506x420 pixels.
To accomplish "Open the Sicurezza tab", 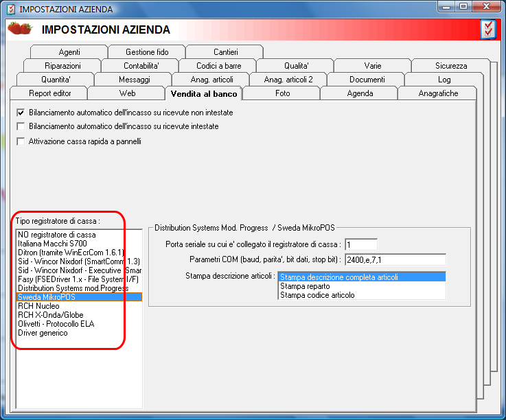I will pos(451,66).
